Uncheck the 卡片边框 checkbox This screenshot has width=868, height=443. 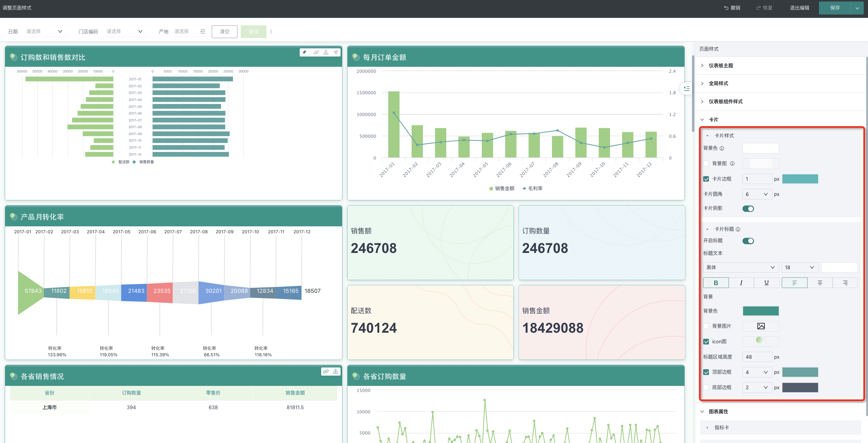tap(706, 179)
